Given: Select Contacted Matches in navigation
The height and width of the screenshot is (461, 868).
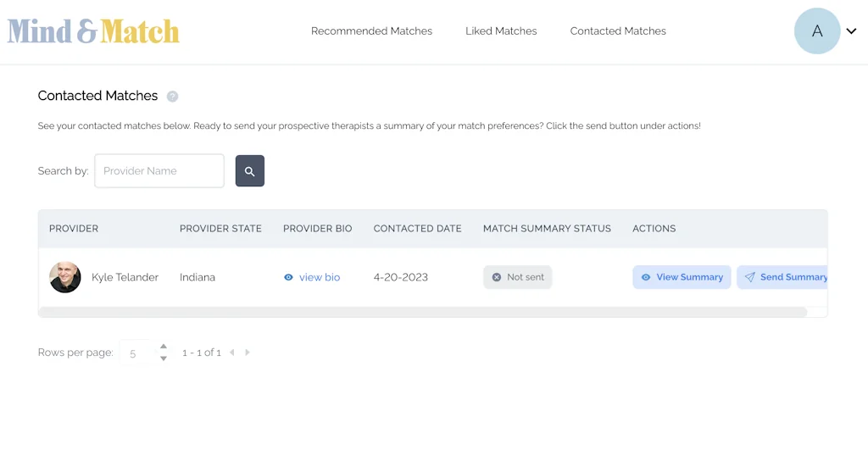Looking at the screenshot, I should point(618,31).
